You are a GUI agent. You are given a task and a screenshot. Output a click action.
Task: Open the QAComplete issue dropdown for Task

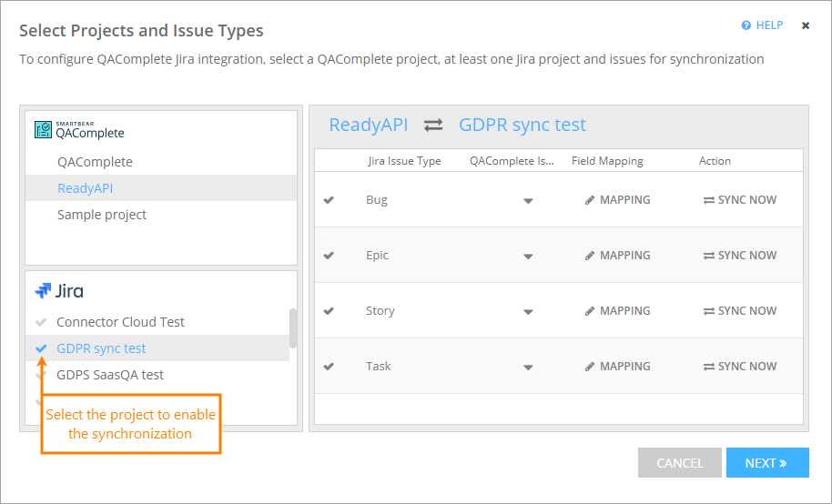(528, 368)
